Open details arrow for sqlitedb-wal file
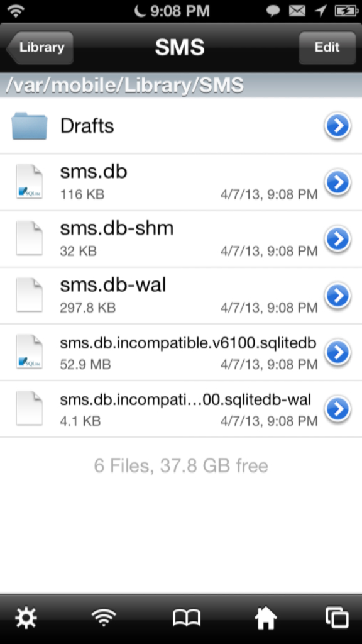The height and width of the screenshot is (644, 362). 337,409
